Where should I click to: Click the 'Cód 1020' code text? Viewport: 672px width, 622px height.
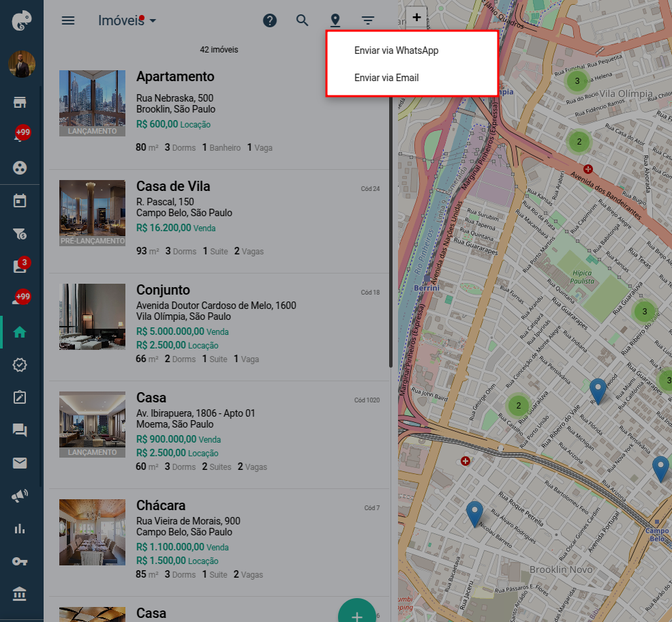point(367,400)
